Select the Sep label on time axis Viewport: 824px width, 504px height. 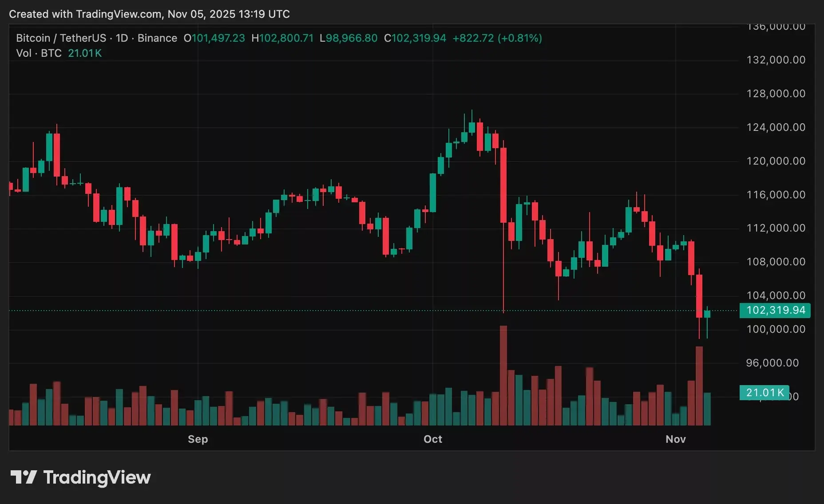[198, 439]
